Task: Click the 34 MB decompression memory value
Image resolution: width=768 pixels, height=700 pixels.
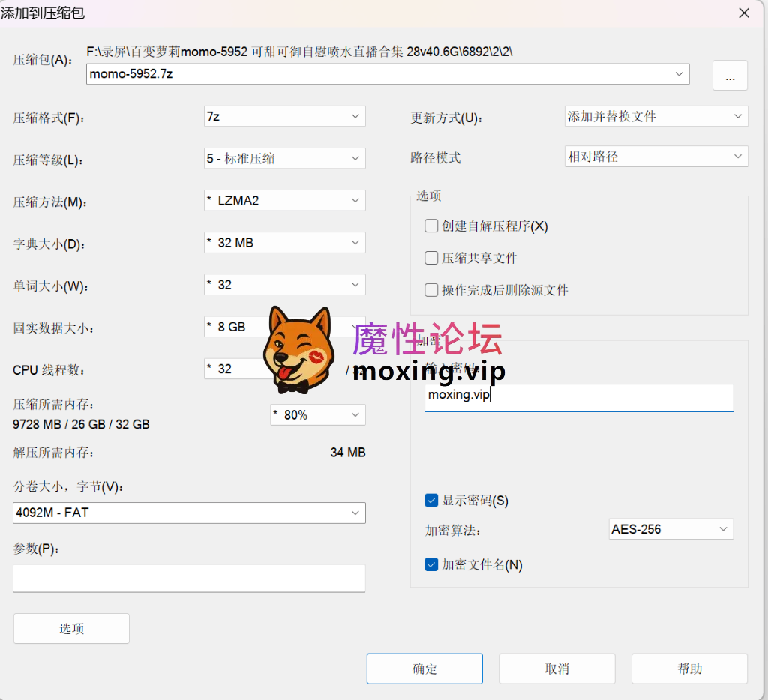Action: [348, 453]
